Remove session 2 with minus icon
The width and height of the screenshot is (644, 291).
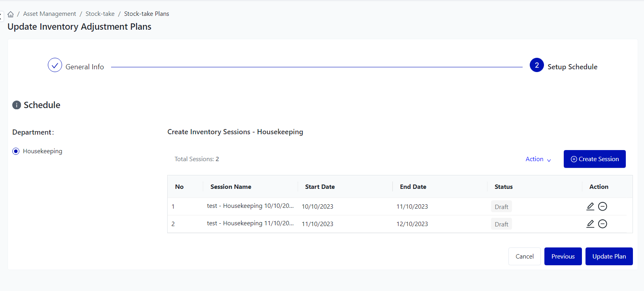pos(602,224)
